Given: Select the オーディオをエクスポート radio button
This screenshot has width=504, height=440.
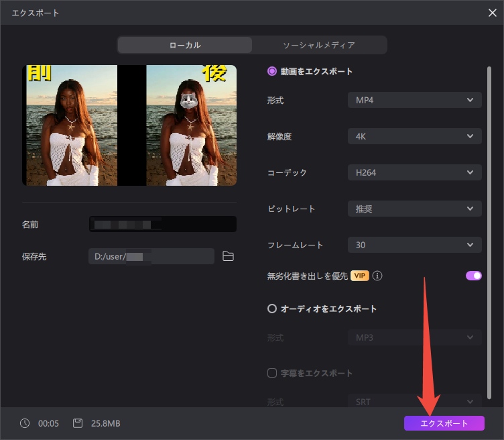Looking at the screenshot, I should tap(272, 309).
